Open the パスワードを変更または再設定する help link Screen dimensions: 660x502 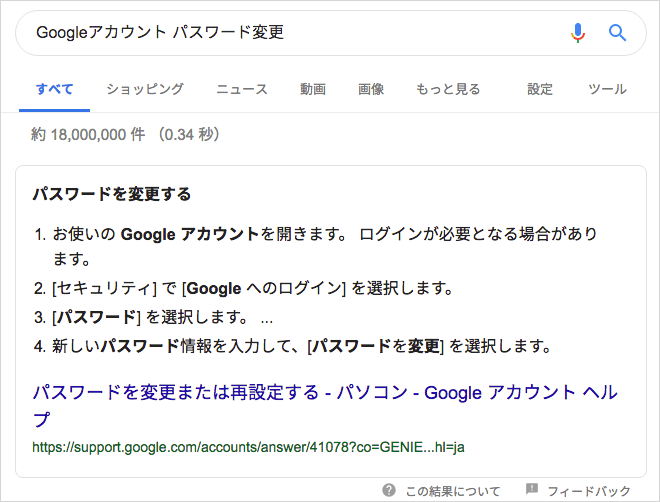click(x=325, y=406)
